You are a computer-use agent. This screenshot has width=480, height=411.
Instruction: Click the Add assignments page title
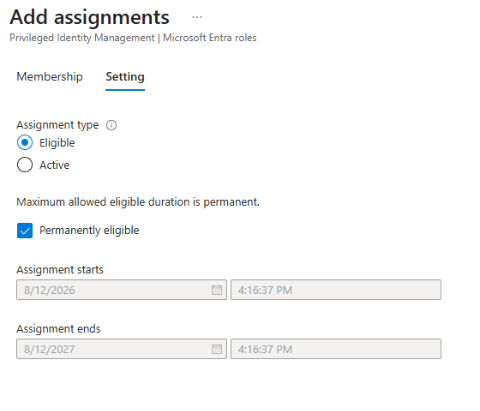pos(89,17)
